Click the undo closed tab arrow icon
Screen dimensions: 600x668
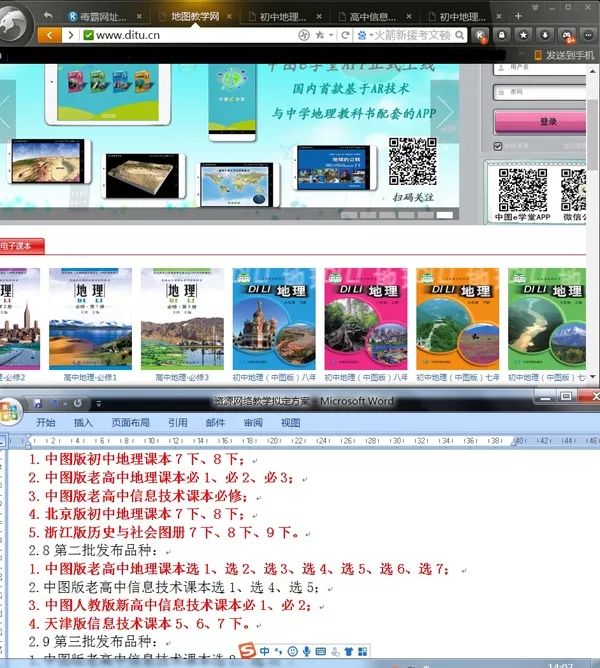(48, 16)
